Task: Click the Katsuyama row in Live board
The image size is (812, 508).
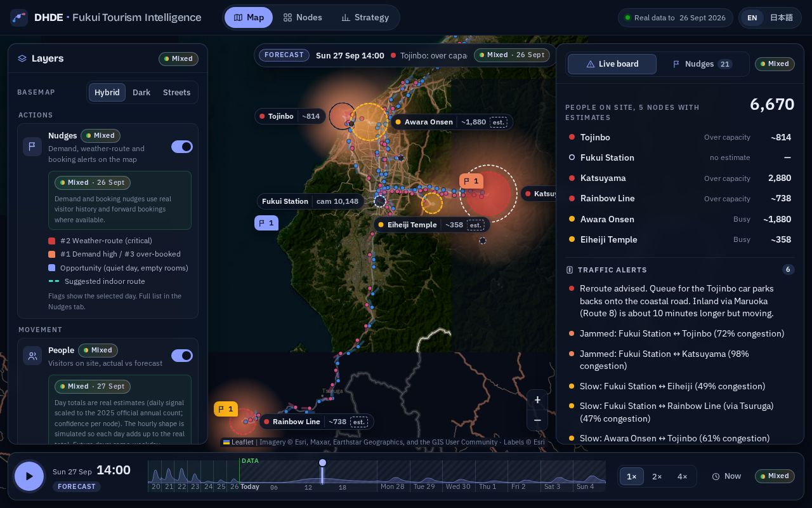Action: coord(679,178)
